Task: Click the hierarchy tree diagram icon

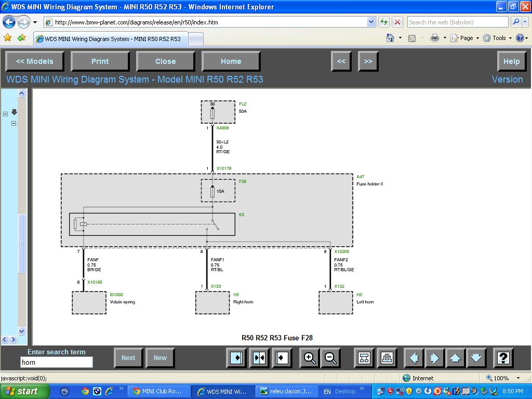Action: (364, 358)
